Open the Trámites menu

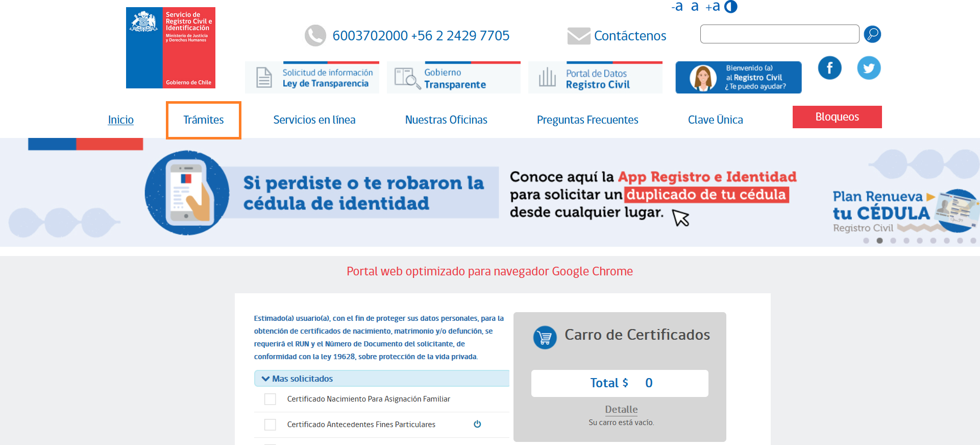coord(203,120)
